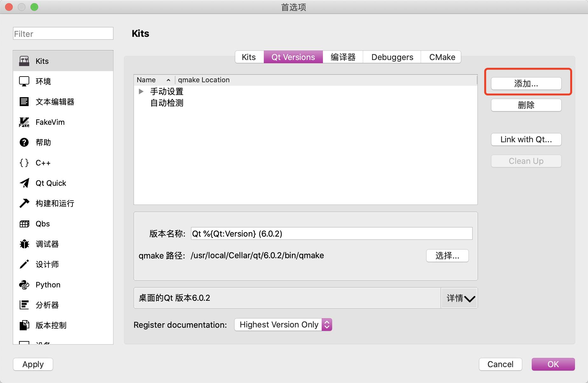
Task: Switch to the Qt Versions tab
Action: (x=293, y=57)
